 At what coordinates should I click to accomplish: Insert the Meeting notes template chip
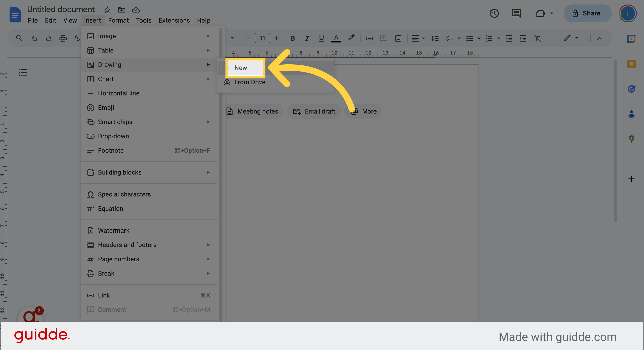pos(253,111)
